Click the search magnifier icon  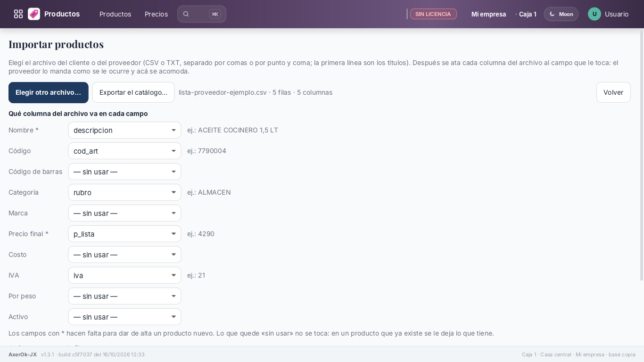[x=186, y=14]
